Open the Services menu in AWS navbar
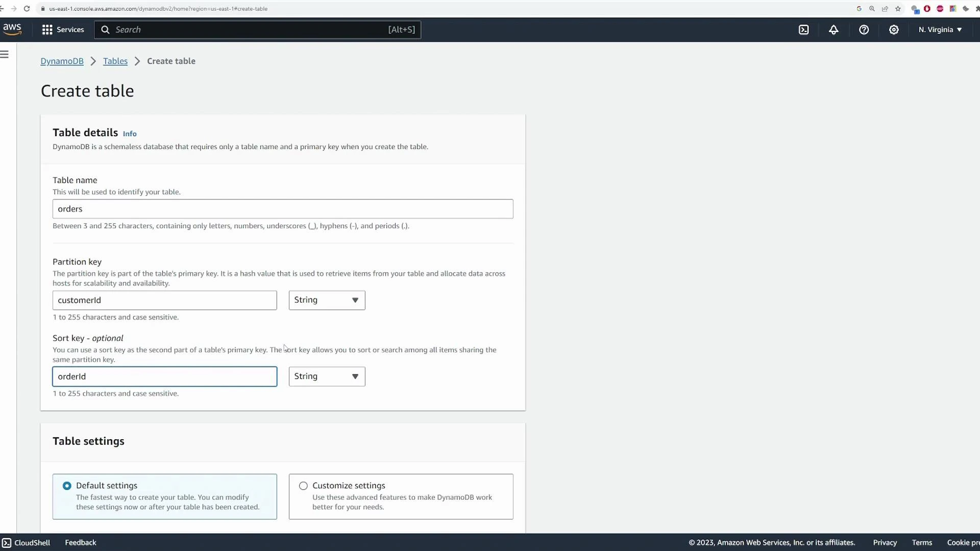 [x=62, y=30]
